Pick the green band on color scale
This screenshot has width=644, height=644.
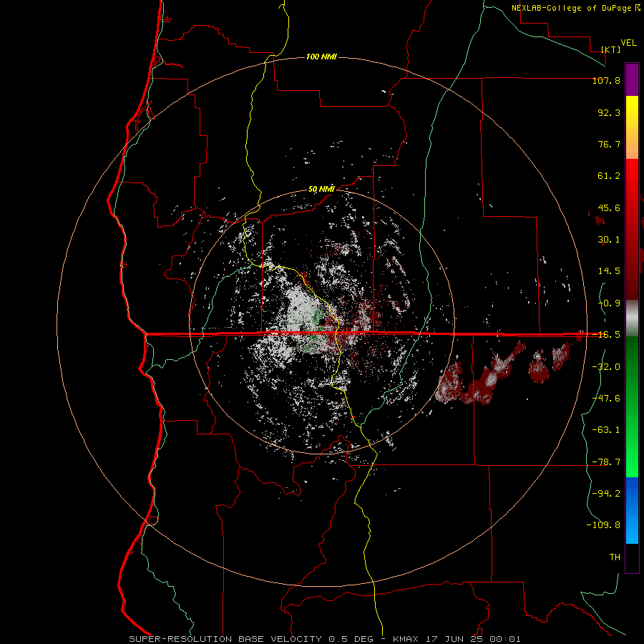[632, 406]
